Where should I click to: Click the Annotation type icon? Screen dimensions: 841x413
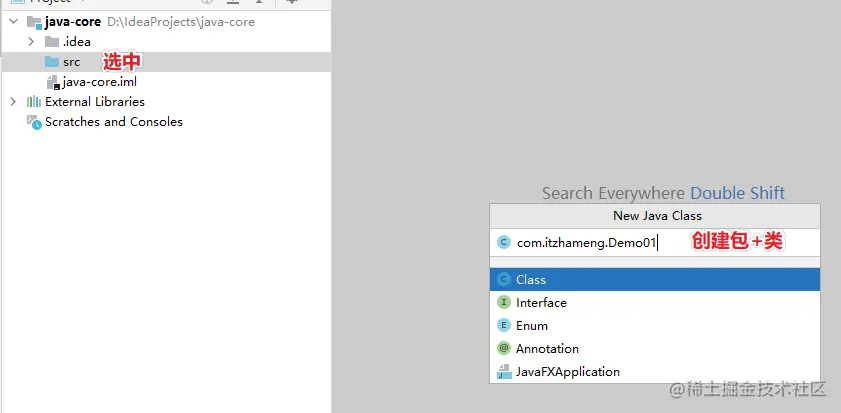click(x=503, y=349)
